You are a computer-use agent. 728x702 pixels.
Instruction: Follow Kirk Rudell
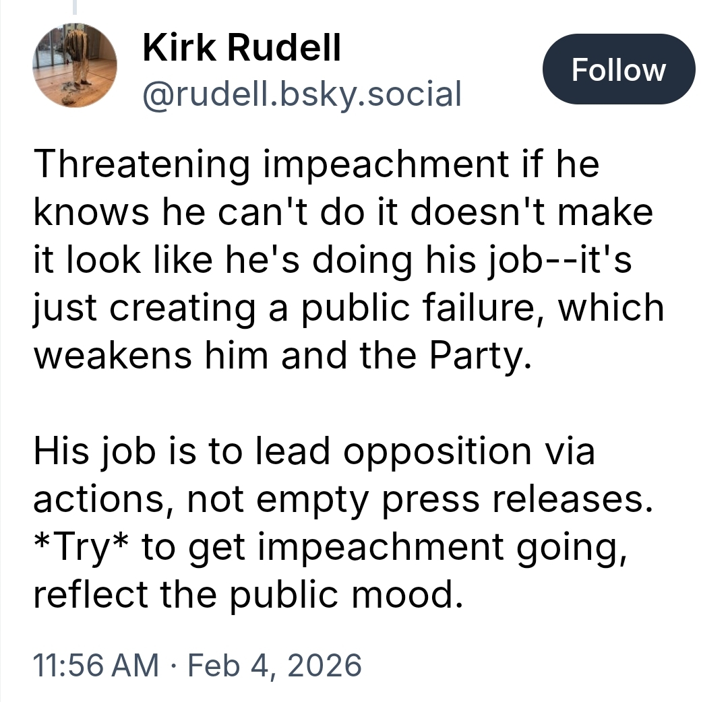618,69
